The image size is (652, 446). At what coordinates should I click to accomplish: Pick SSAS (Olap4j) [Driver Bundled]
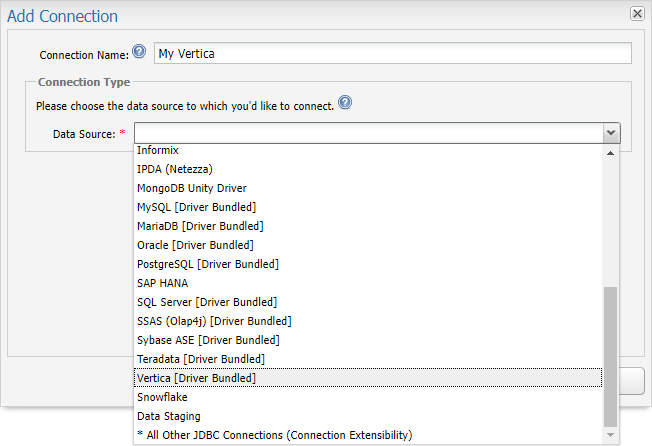pyautogui.click(x=368, y=321)
